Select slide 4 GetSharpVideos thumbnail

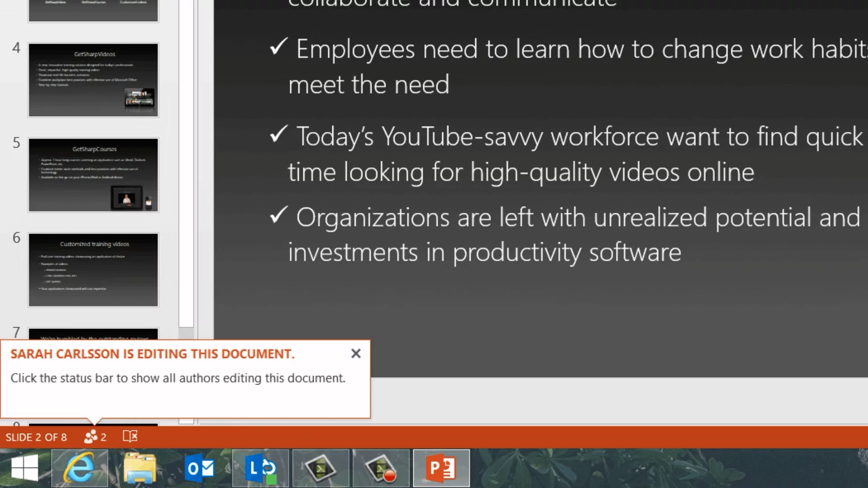pyautogui.click(x=93, y=80)
